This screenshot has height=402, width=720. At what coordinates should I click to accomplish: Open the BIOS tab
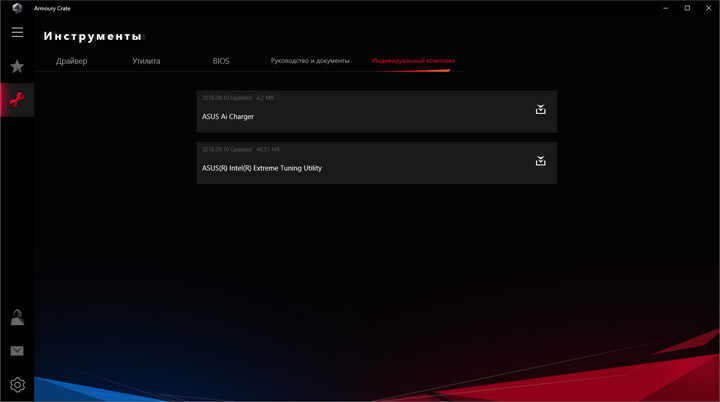coord(221,61)
